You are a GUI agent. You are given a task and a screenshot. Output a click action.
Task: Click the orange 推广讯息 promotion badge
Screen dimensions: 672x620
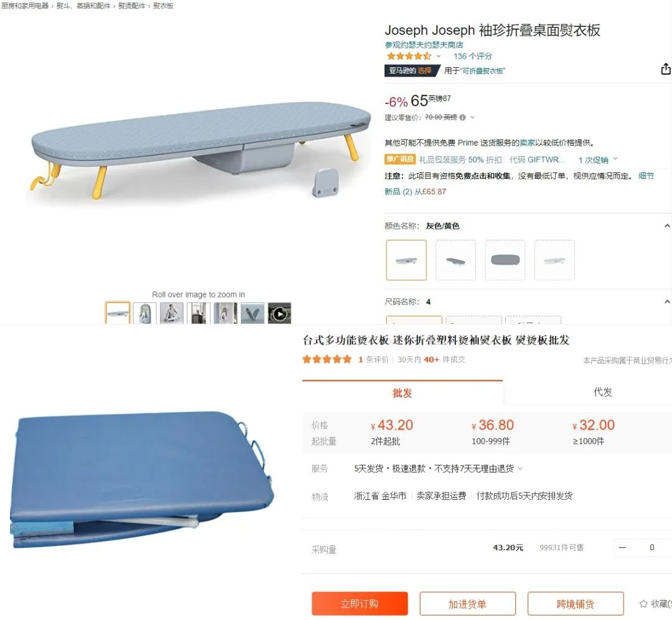(x=400, y=159)
